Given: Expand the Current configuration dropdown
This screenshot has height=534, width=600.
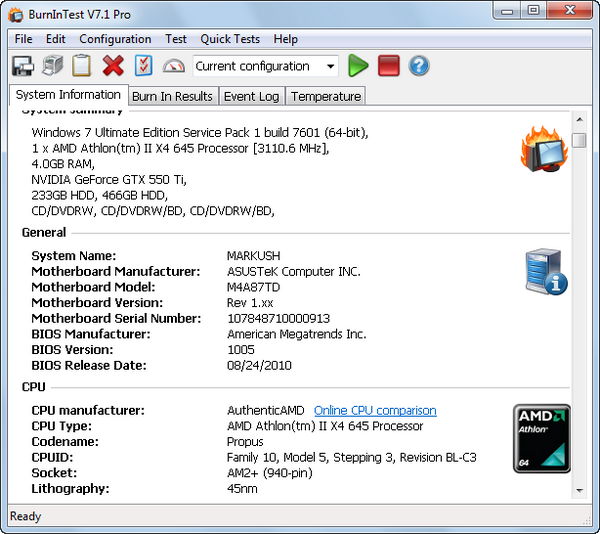Looking at the screenshot, I should (x=331, y=66).
